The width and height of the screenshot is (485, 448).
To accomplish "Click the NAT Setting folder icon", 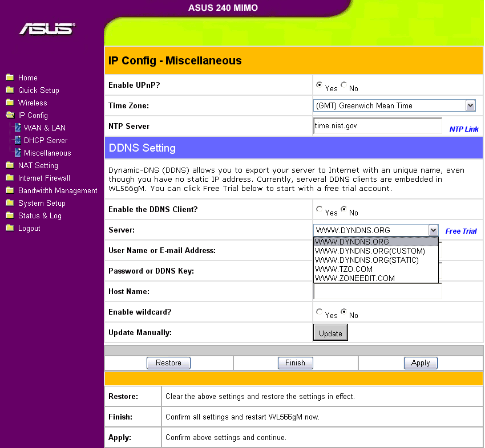I will (x=10, y=165).
